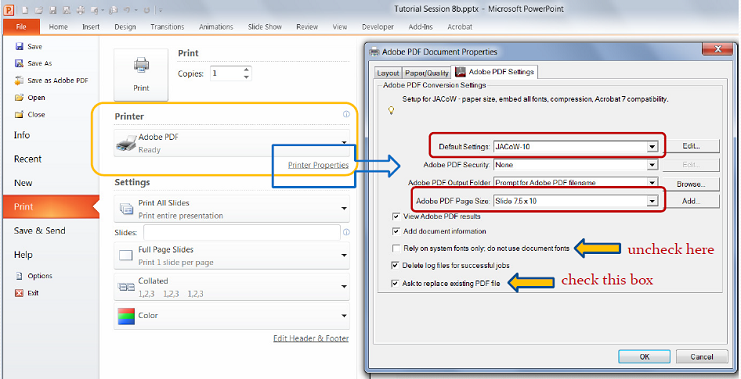Click the Save as Adobe PDF icon
Viewport: 741px width, 379px height.
coord(19,80)
